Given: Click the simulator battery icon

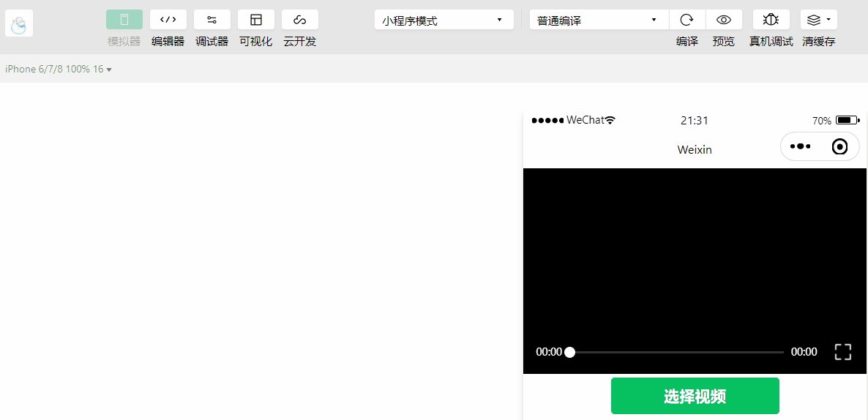Looking at the screenshot, I should pos(848,120).
